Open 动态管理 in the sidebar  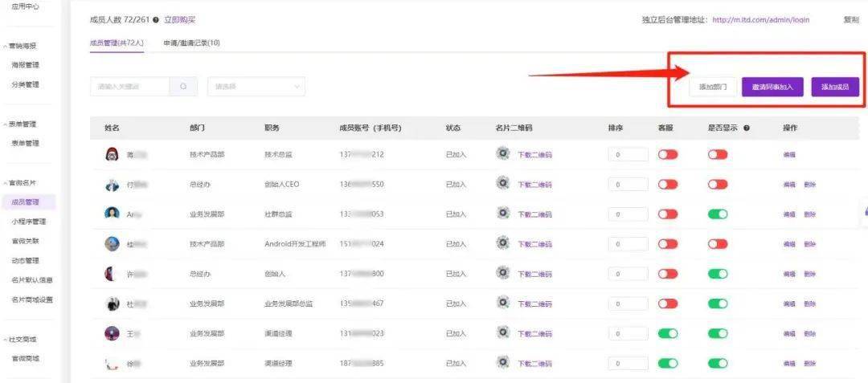(26, 260)
